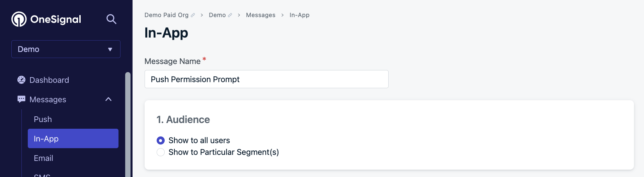The height and width of the screenshot is (177, 644).
Task: Collapse the Messages menu chevron
Action: 108,99
